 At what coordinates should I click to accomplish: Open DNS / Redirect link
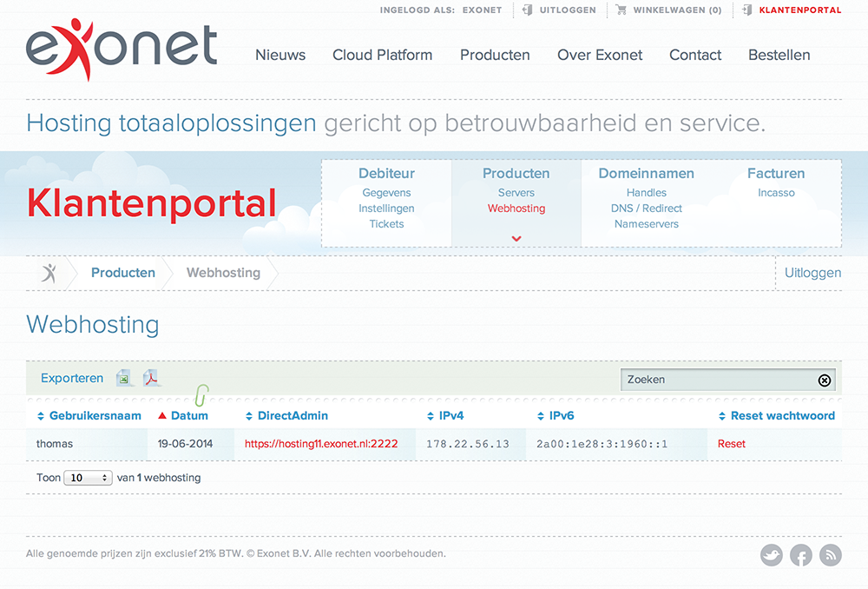(x=646, y=208)
